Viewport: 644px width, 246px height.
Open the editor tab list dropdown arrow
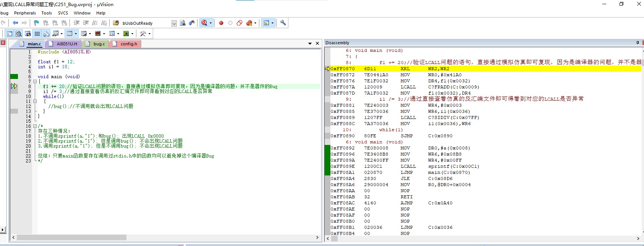point(310,43)
